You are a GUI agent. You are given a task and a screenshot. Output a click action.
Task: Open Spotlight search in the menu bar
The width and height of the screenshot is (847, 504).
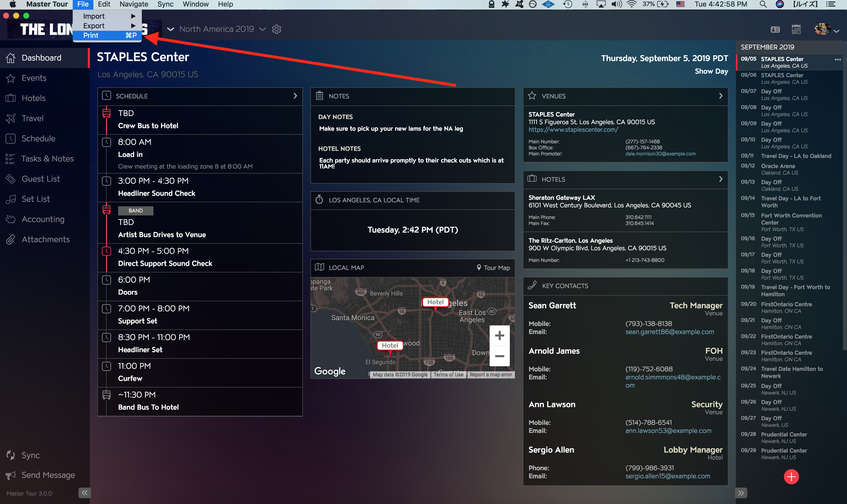coord(762,5)
